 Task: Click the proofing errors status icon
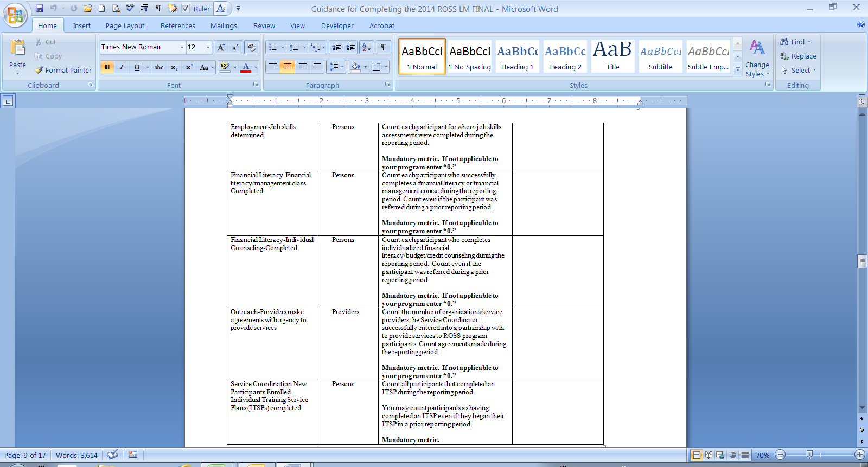[112, 455]
